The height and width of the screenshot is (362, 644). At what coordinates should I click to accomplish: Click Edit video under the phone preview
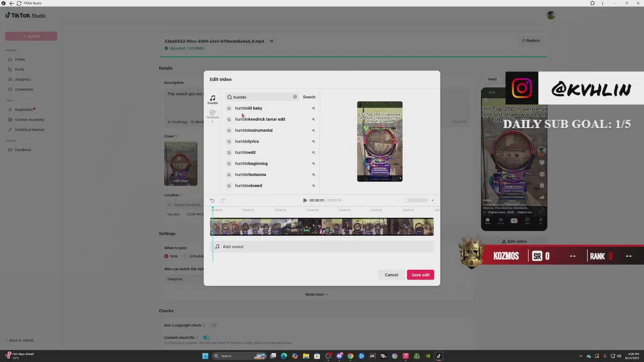(x=514, y=241)
